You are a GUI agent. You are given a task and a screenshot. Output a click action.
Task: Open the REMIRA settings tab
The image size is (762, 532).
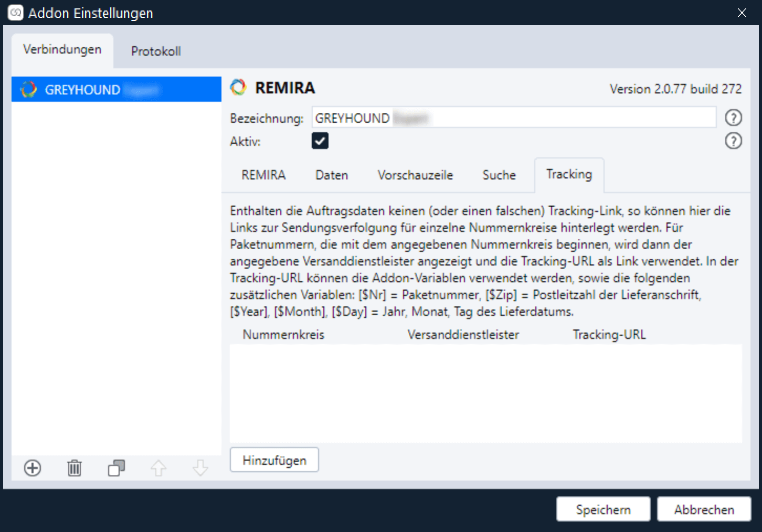pyautogui.click(x=263, y=175)
